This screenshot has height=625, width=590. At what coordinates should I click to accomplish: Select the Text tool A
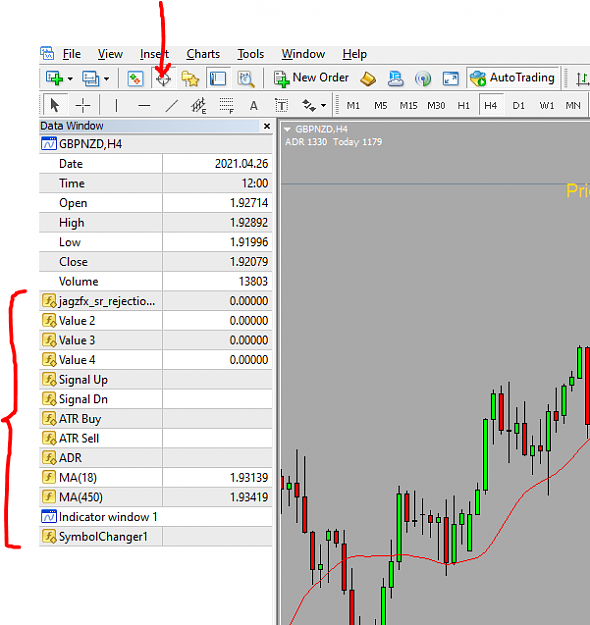click(x=254, y=106)
